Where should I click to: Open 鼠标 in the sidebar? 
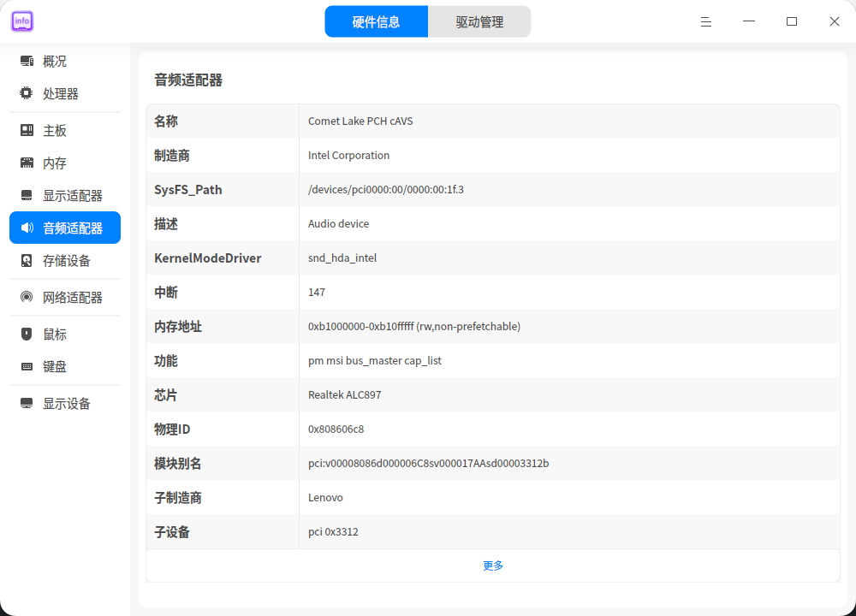pos(65,334)
